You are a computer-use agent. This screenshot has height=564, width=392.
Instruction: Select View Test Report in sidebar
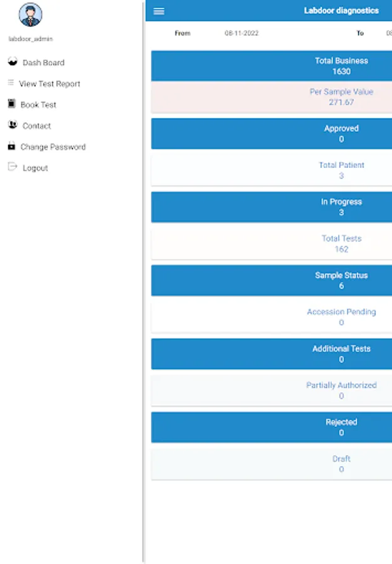tap(49, 84)
